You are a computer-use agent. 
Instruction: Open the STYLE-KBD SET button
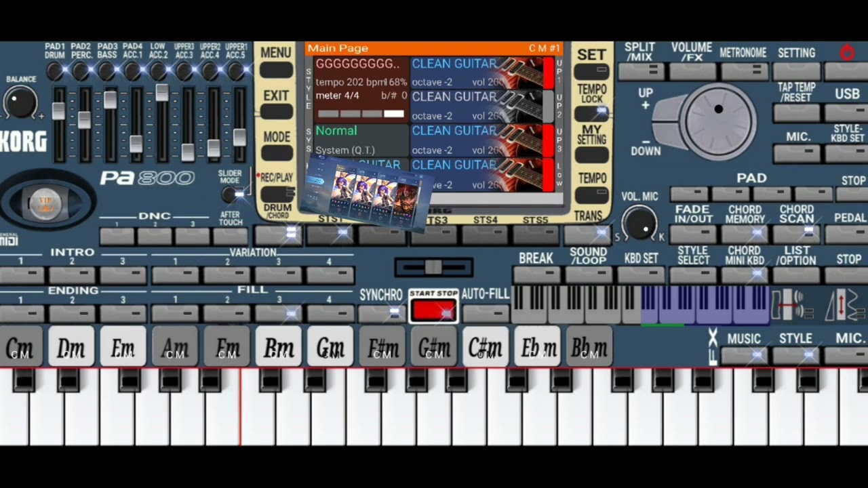[x=846, y=154]
